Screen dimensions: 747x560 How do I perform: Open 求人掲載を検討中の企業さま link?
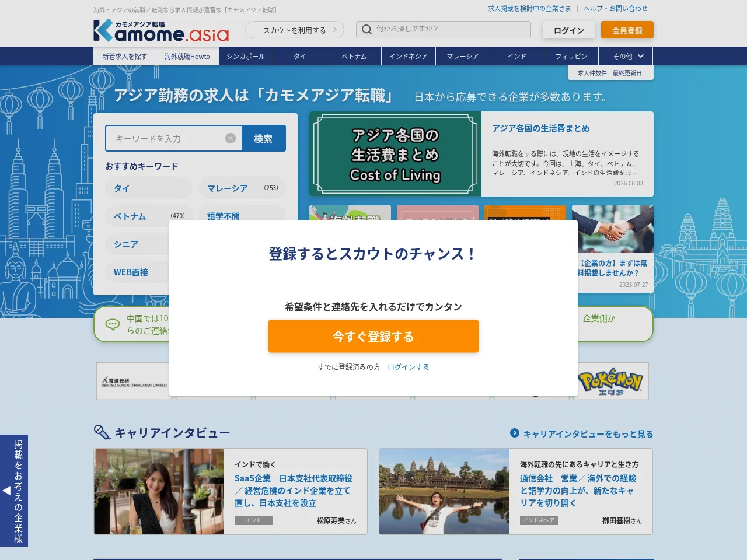pos(529,9)
